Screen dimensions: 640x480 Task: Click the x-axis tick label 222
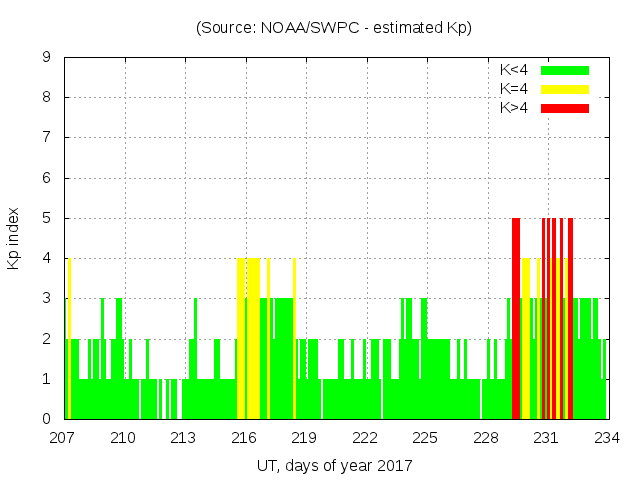click(x=365, y=438)
